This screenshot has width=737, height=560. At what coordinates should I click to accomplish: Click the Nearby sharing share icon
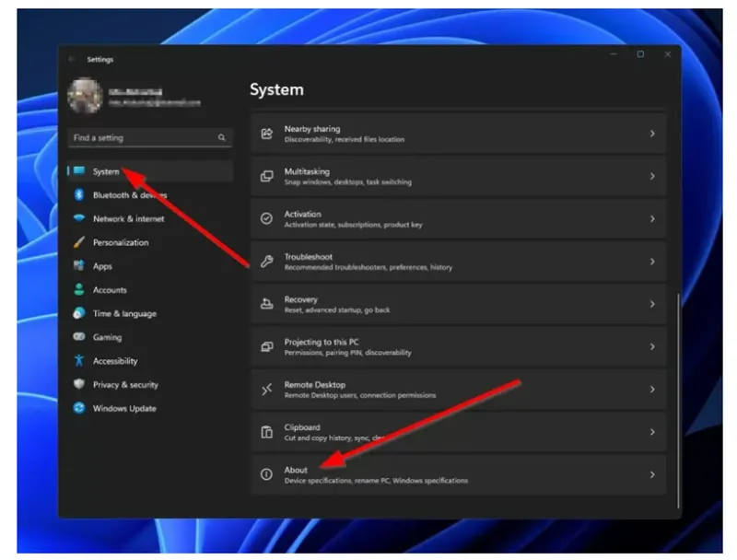click(x=266, y=134)
